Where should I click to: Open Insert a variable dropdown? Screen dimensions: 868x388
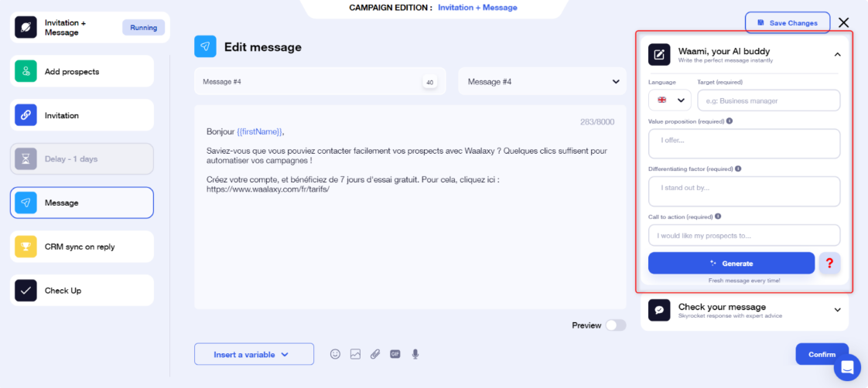pyautogui.click(x=254, y=354)
